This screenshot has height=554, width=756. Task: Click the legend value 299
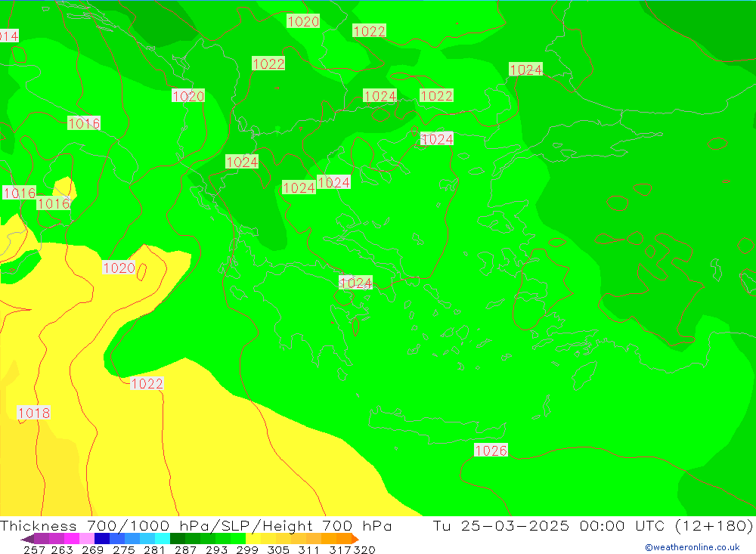pos(247,549)
